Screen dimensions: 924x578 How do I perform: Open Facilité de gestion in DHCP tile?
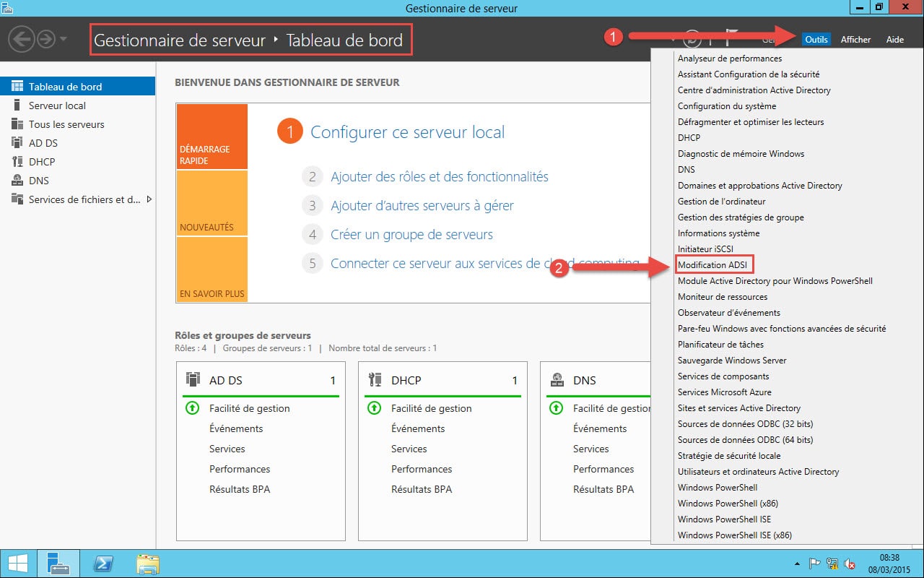pyautogui.click(x=432, y=408)
